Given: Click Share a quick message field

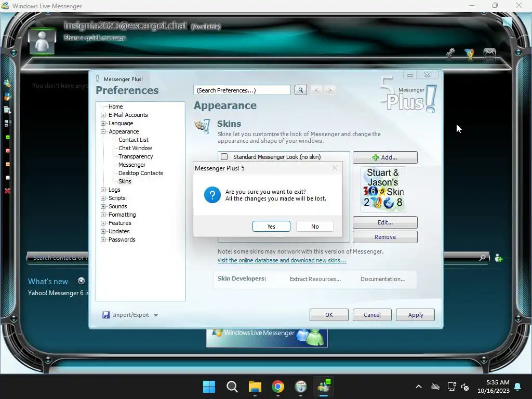Looking at the screenshot, I should point(95,37).
